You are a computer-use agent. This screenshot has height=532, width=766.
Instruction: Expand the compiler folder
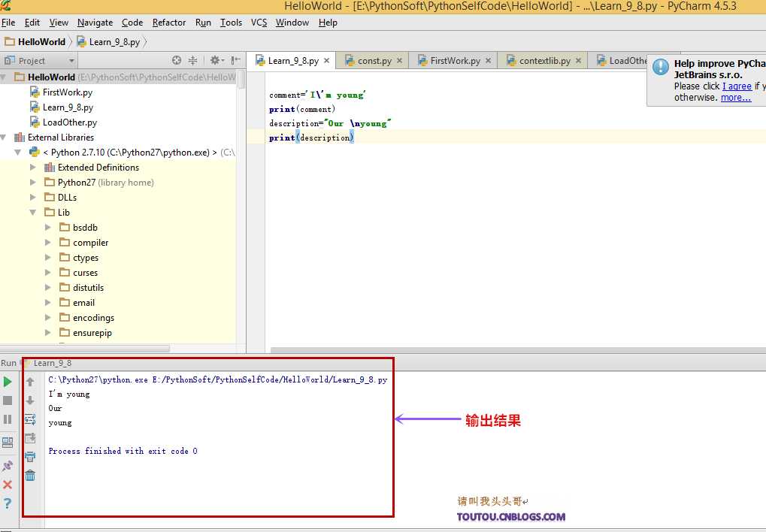(x=48, y=242)
